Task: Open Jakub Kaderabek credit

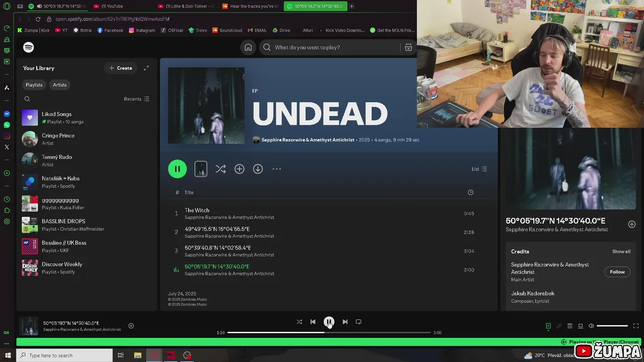Action: 533,294
